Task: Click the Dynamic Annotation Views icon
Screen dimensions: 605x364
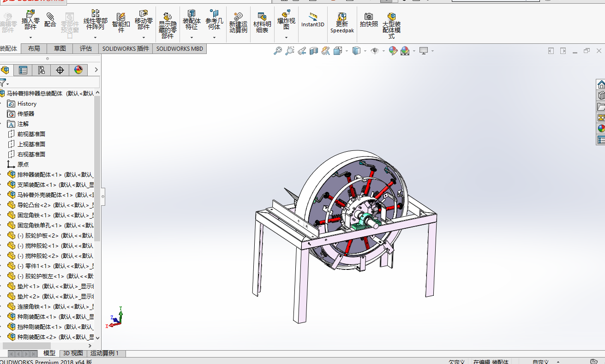Action: [326, 51]
